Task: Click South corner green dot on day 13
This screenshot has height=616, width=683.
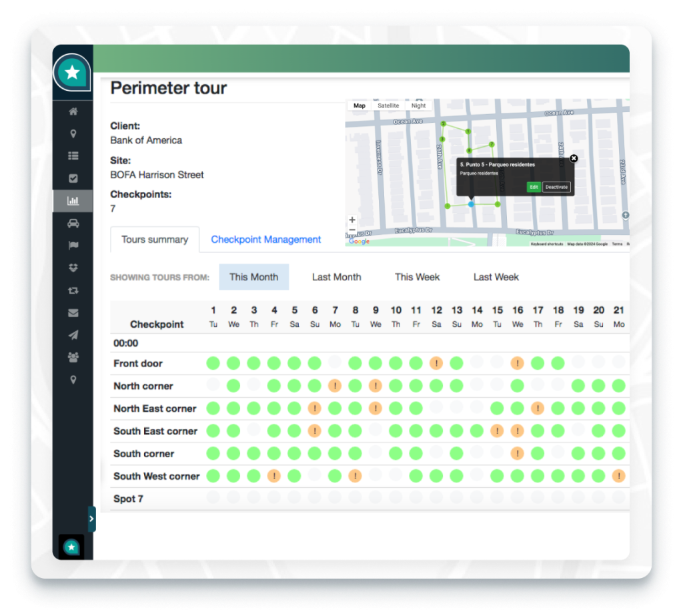Action: pos(456,454)
